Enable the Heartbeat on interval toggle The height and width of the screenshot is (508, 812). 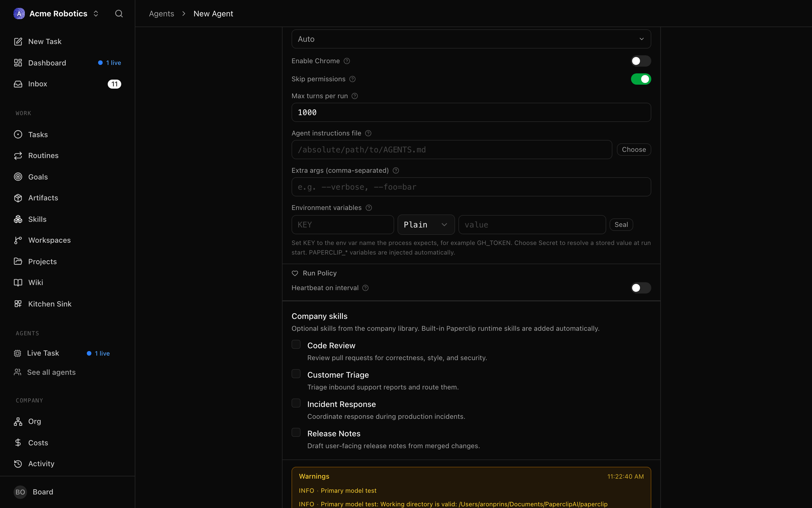pyautogui.click(x=641, y=288)
